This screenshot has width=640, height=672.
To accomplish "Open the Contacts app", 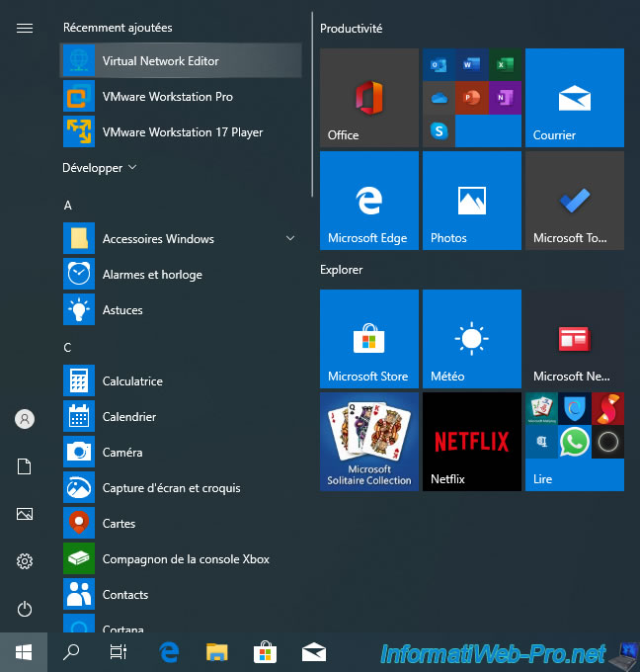I will pos(181,595).
